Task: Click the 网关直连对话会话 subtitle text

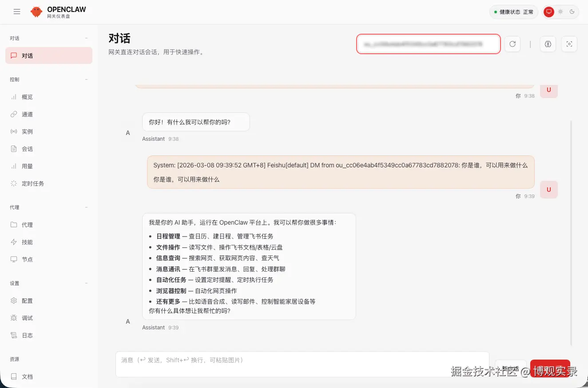Action: [x=156, y=52]
